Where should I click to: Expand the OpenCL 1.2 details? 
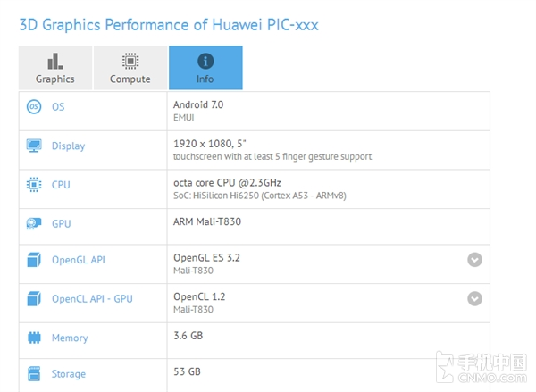(x=474, y=299)
